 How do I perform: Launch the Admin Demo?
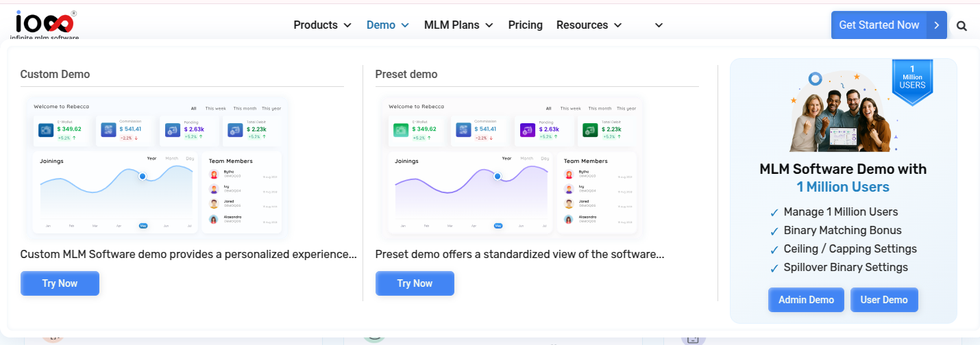click(806, 300)
